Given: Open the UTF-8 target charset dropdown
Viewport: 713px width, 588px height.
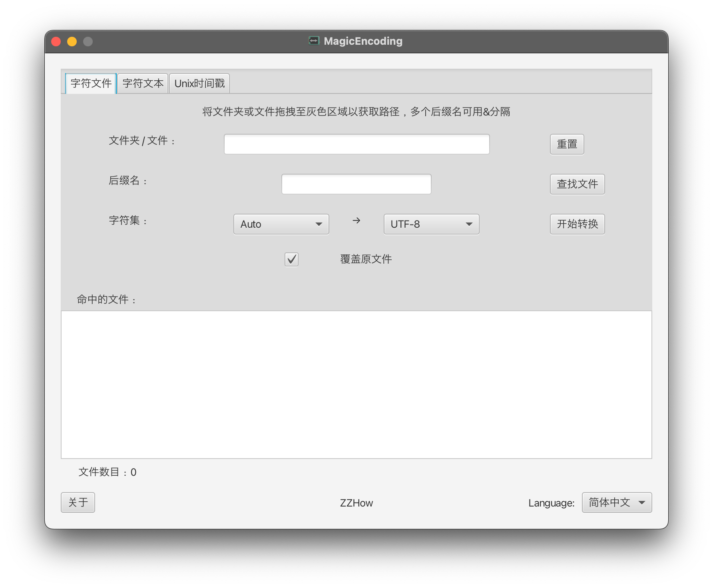Looking at the screenshot, I should click(x=432, y=224).
